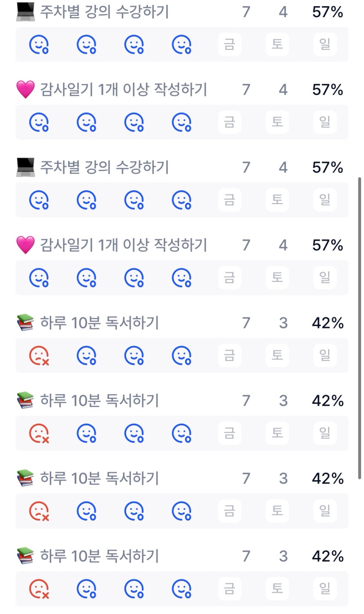Toggle 일 day in last 독서하기 row
This screenshot has width=364, height=614.
[325, 589]
